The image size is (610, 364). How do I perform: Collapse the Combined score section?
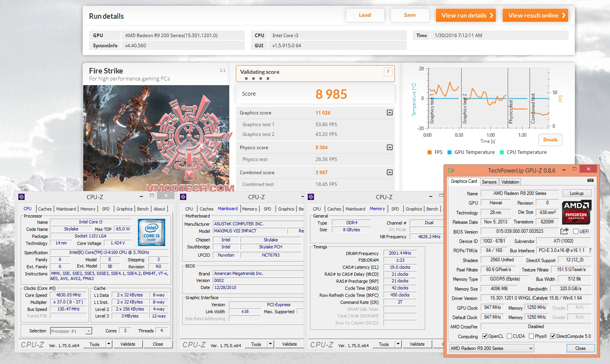pos(389,172)
